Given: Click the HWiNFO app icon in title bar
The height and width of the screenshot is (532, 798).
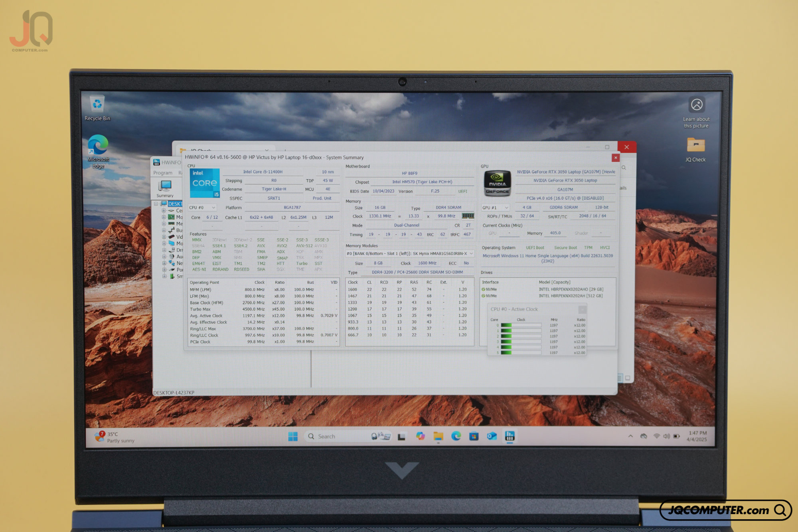Looking at the screenshot, I should point(157,162).
